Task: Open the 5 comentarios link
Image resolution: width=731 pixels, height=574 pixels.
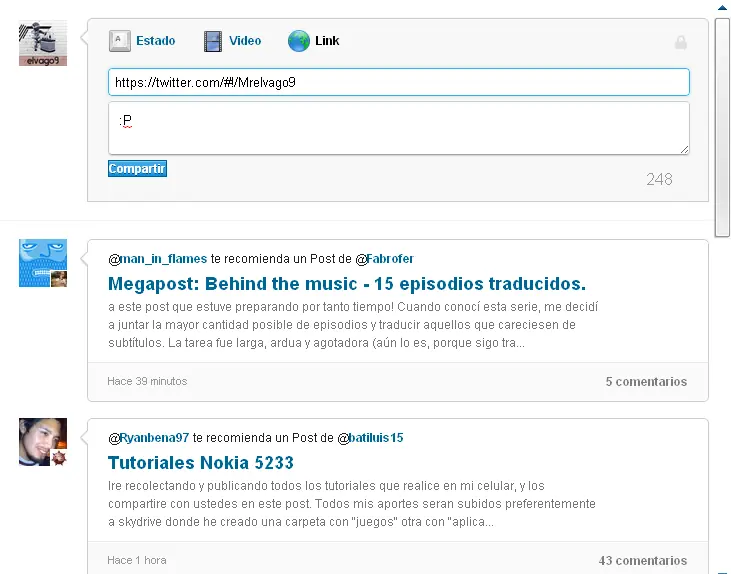Action: point(646,382)
